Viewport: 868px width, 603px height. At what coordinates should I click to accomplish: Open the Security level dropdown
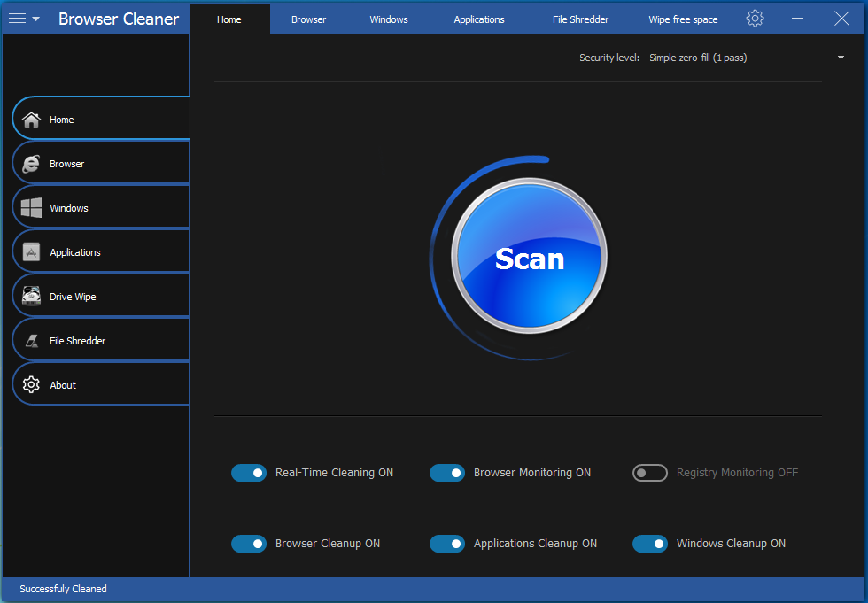747,58
